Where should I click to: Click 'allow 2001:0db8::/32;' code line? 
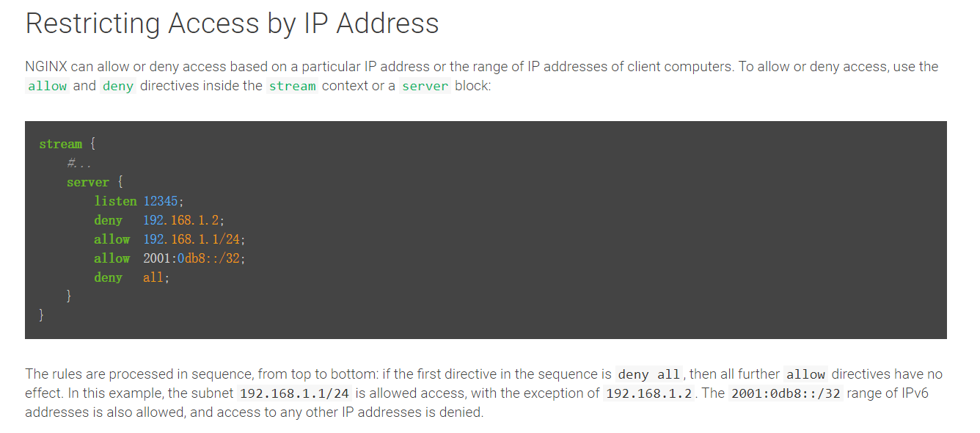169,258
